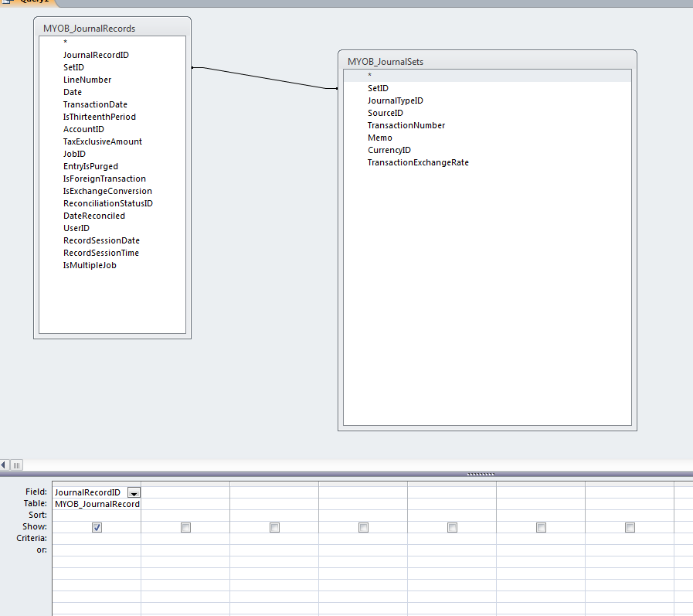Tick the Show checkbox in the fourth grid column
Viewport: 693px width, 616px height.
[363, 528]
